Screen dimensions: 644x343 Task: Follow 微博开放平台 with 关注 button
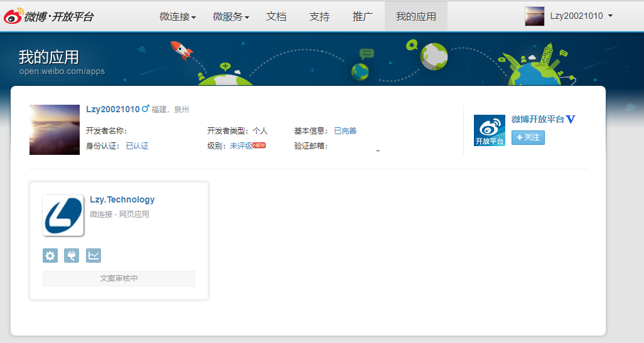[528, 137]
